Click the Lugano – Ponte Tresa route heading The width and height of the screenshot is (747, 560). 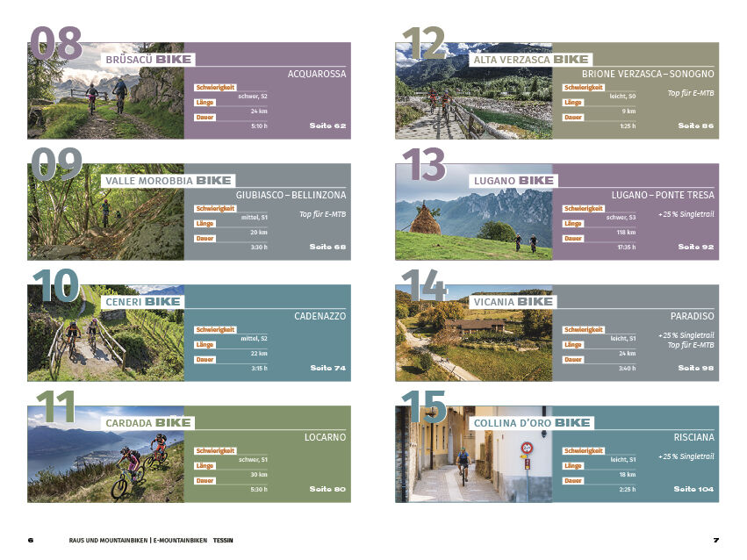pos(663,195)
